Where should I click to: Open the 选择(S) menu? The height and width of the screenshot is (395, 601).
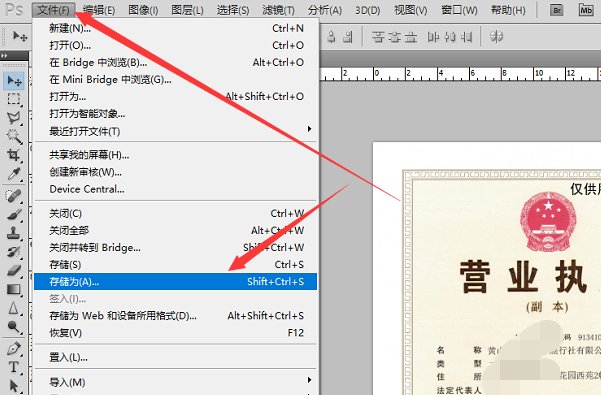(x=233, y=10)
